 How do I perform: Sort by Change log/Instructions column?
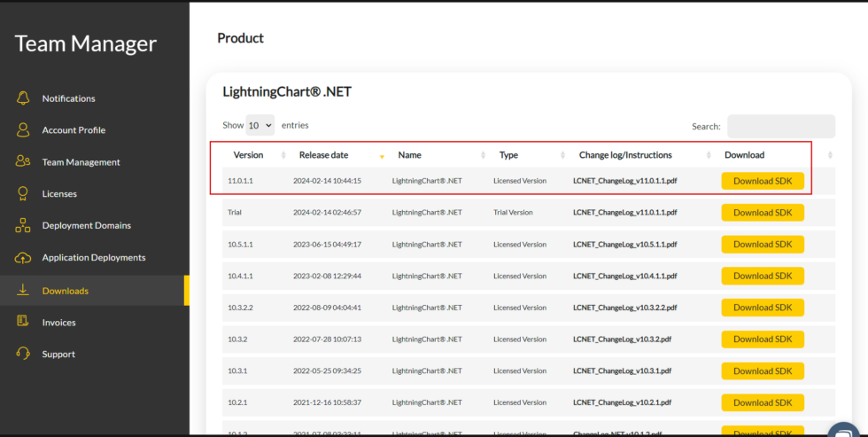click(x=625, y=155)
